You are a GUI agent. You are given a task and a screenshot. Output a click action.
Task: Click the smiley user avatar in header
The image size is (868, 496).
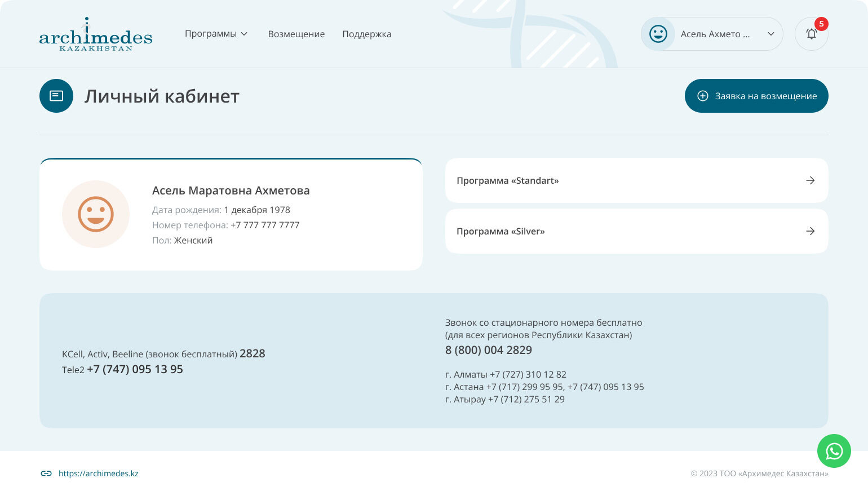(658, 34)
